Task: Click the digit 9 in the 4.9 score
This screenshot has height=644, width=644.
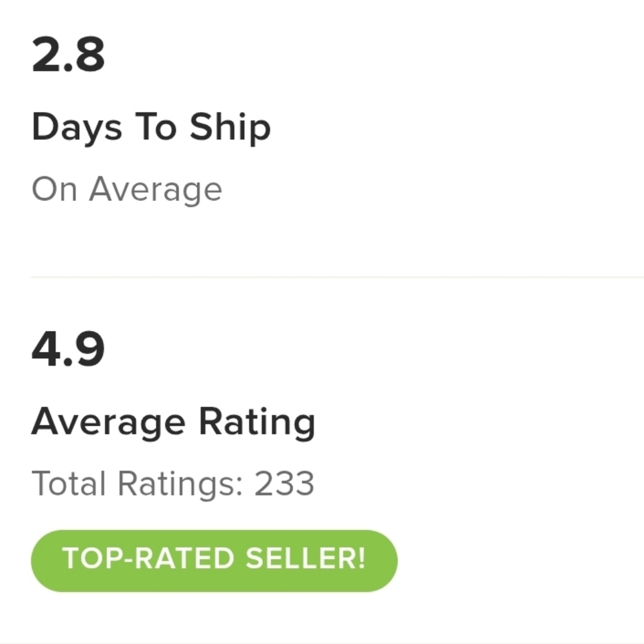Action: tap(89, 349)
